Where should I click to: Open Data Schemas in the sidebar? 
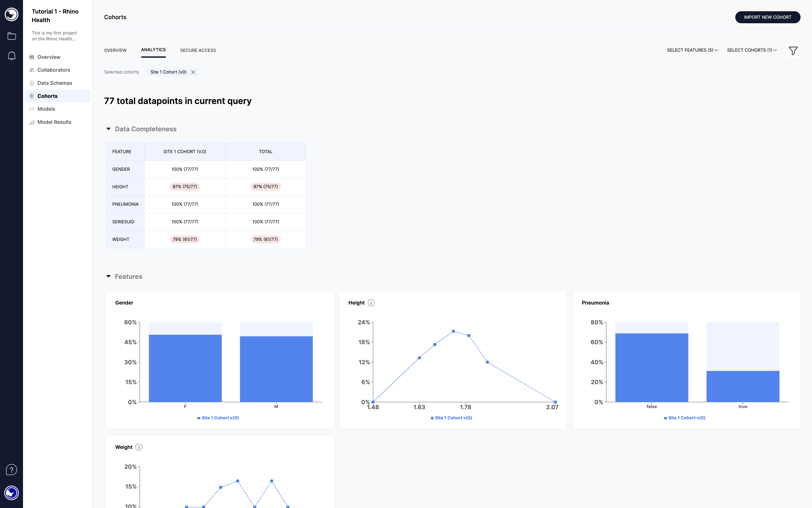coord(58,83)
